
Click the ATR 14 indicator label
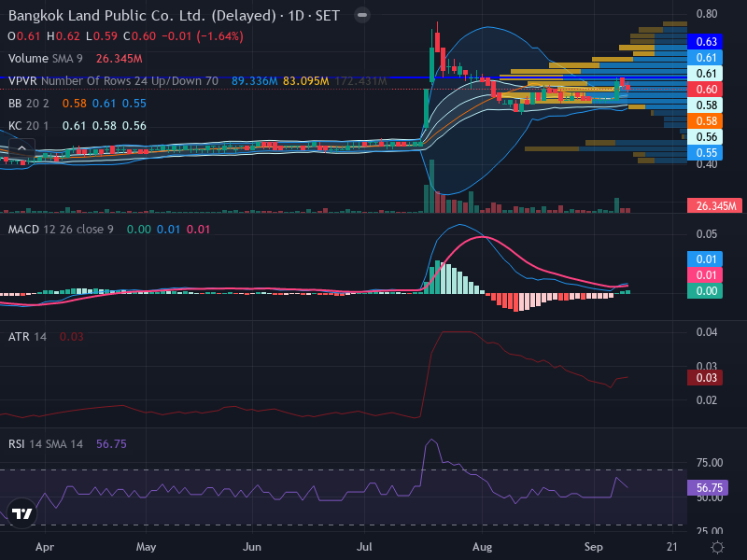click(x=28, y=337)
